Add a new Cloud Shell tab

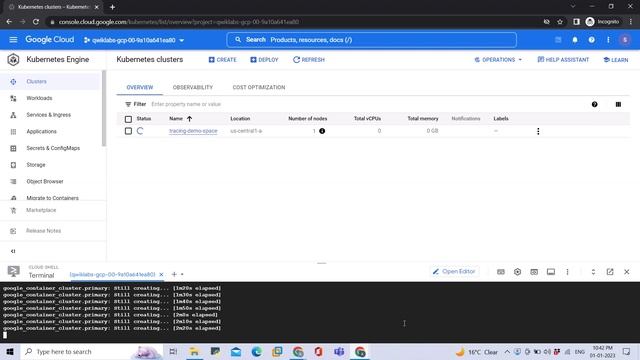(174, 274)
